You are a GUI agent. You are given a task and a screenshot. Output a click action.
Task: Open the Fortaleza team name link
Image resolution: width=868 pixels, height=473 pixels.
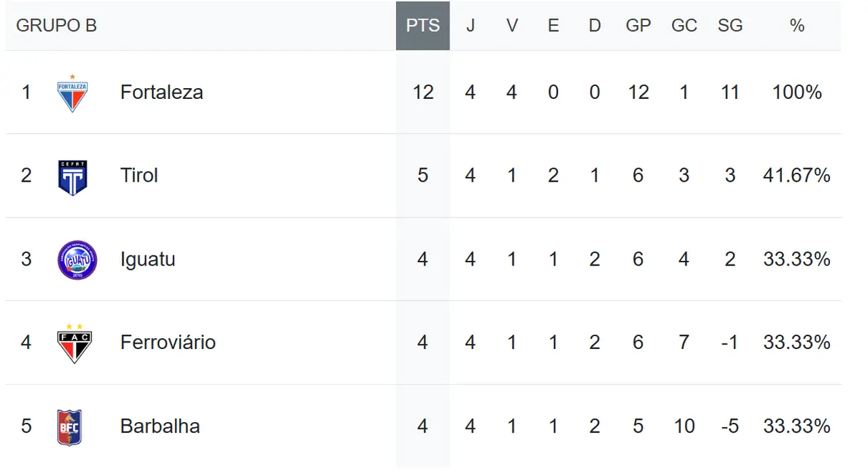[161, 92]
